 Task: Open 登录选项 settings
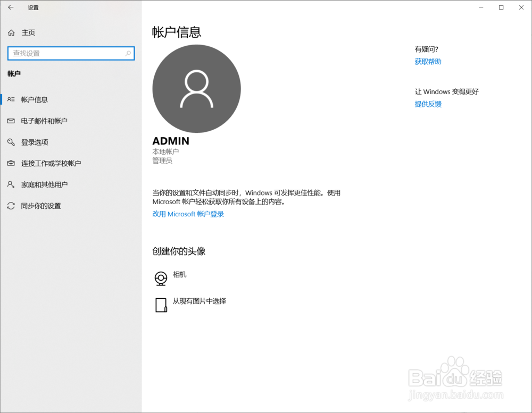[35, 142]
